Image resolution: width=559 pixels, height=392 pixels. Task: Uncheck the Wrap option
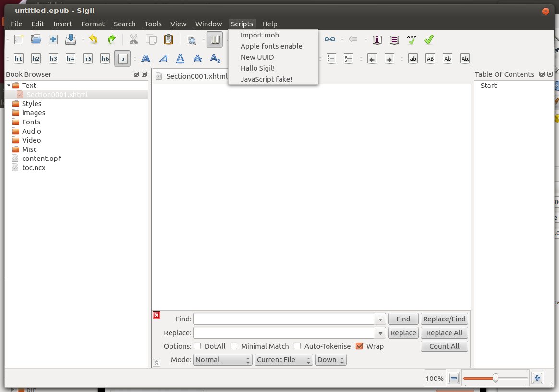pyautogui.click(x=359, y=346)
